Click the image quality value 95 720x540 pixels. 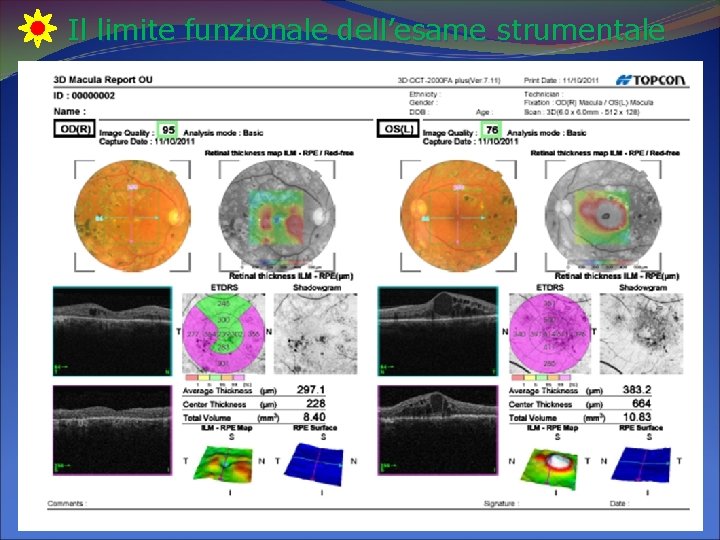(x=169, y=129)
